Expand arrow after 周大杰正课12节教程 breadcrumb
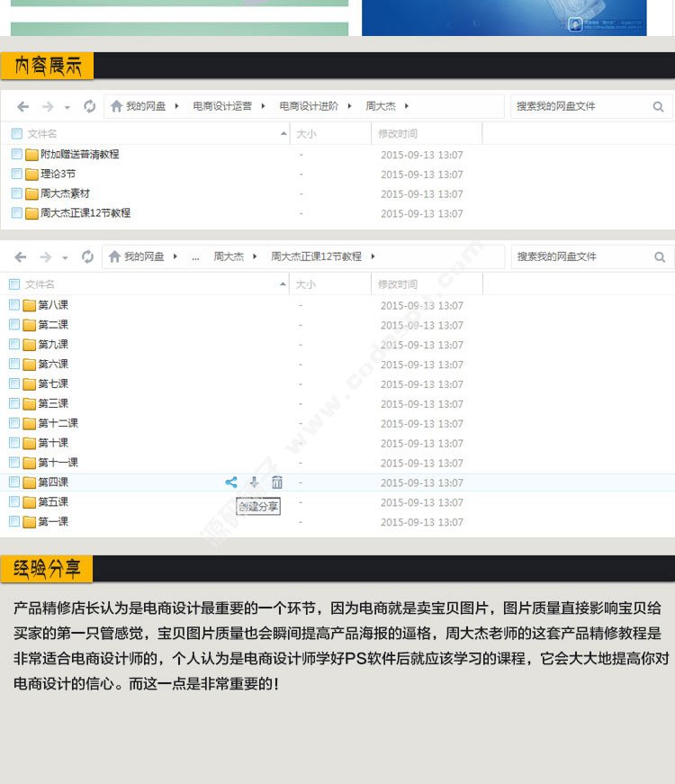Screen dimensions: 675x784 pos(373,257)
